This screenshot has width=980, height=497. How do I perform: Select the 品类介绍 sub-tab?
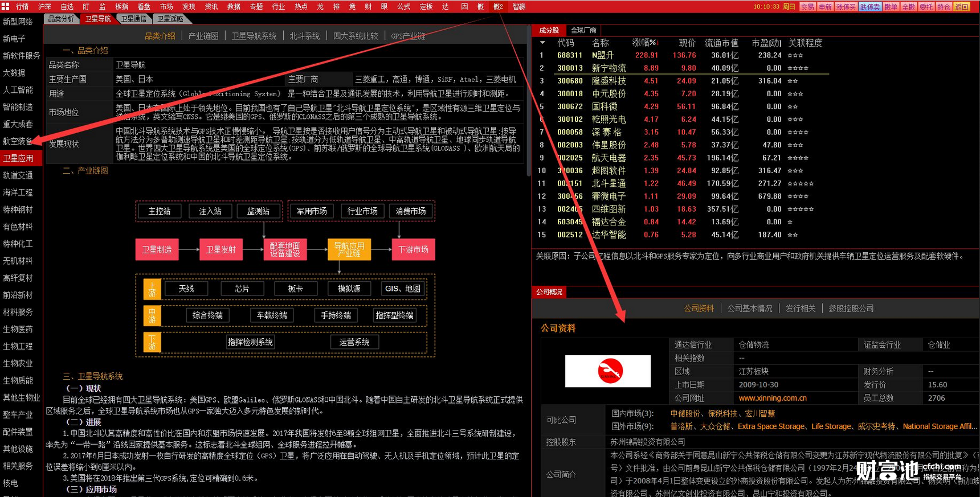(160, 36)
